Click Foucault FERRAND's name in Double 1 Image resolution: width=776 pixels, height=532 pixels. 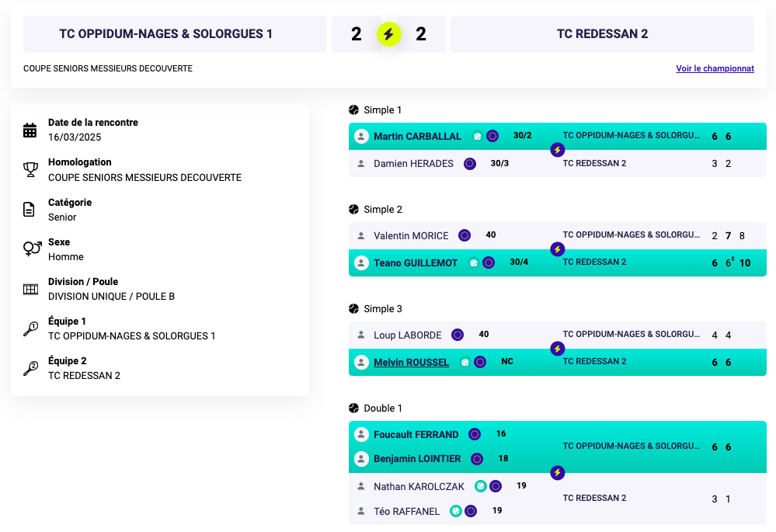coord(416,434)
